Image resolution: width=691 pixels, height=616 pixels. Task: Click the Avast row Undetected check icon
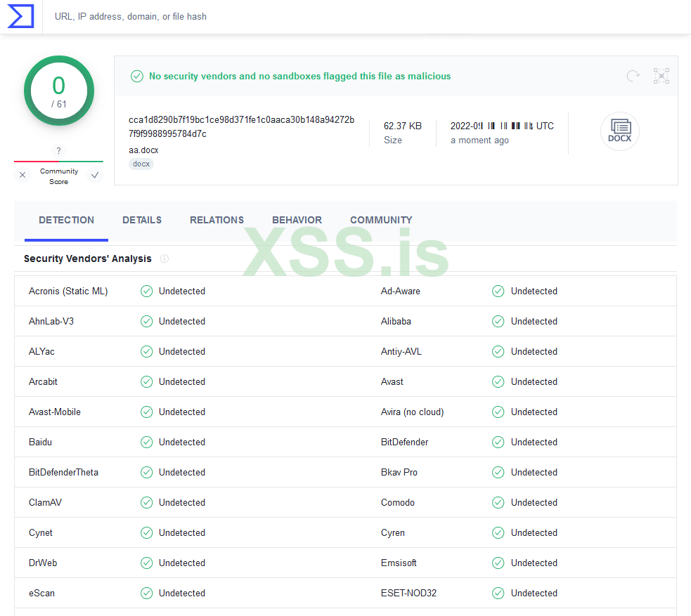point(498,382)
